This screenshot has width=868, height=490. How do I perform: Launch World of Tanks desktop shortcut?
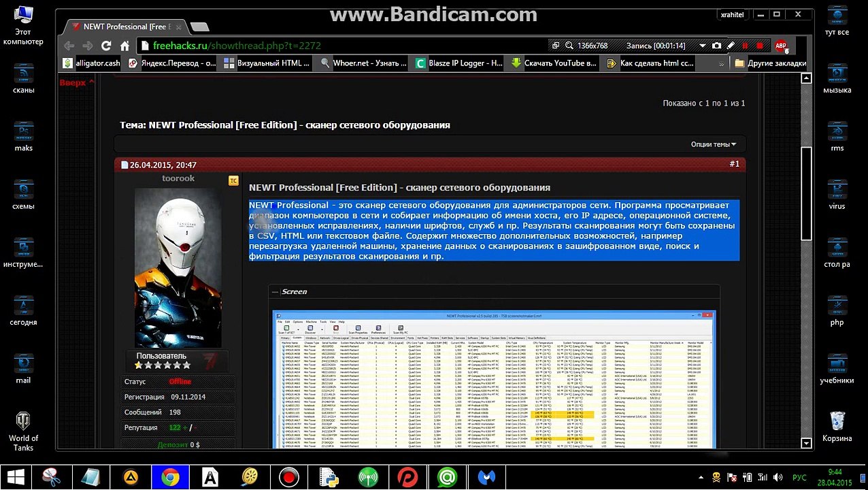[24, 431]
